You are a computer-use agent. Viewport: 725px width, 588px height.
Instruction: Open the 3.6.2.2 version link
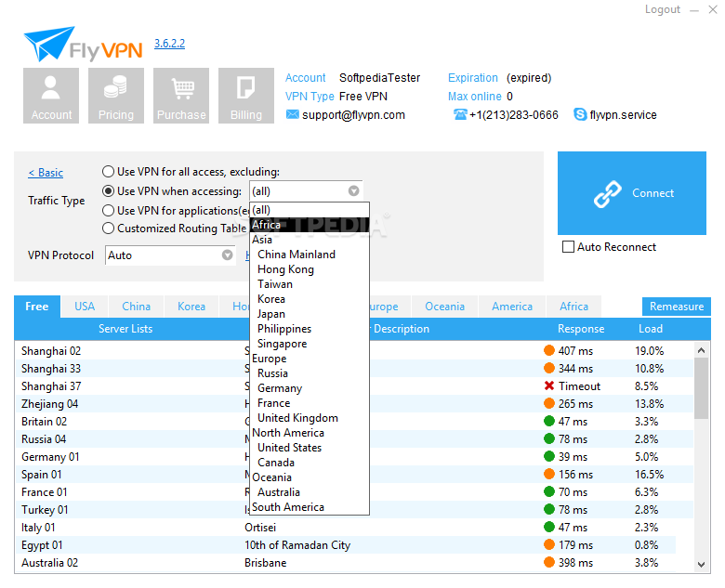click(170, 44)
